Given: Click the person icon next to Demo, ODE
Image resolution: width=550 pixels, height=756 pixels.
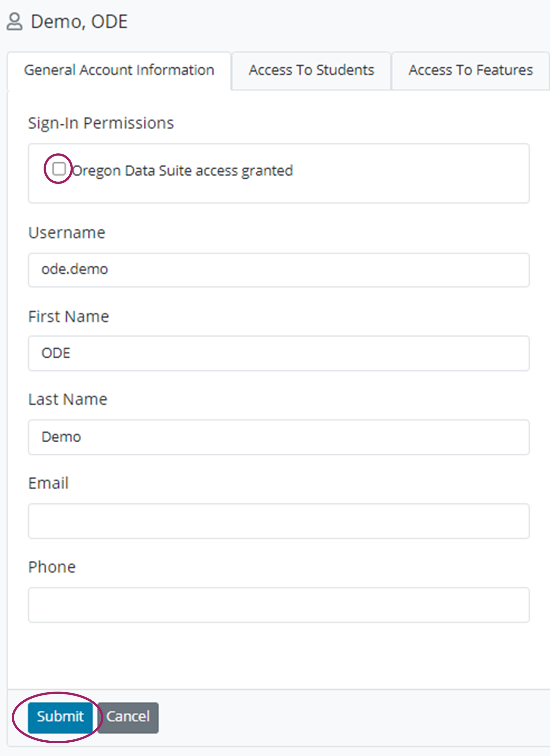Looking at the screenshot, I should [x=15, y=21].
